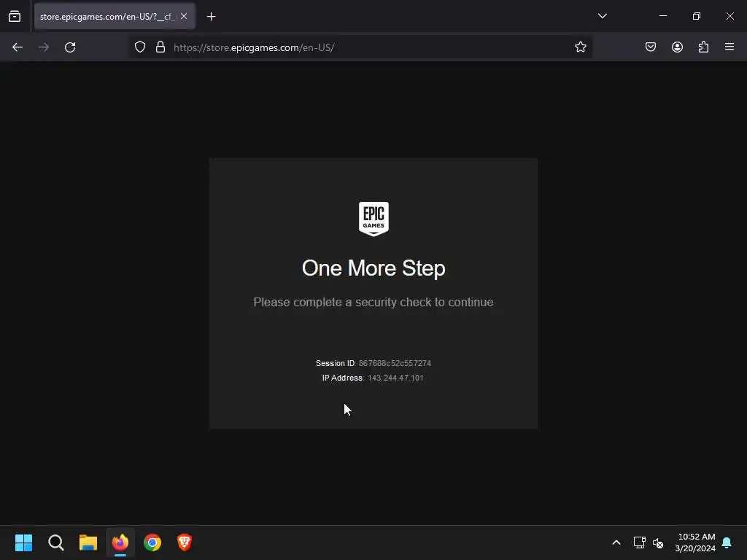747x560 pixels.
Task: Click the address bar URL field
Action: point(360,47)
